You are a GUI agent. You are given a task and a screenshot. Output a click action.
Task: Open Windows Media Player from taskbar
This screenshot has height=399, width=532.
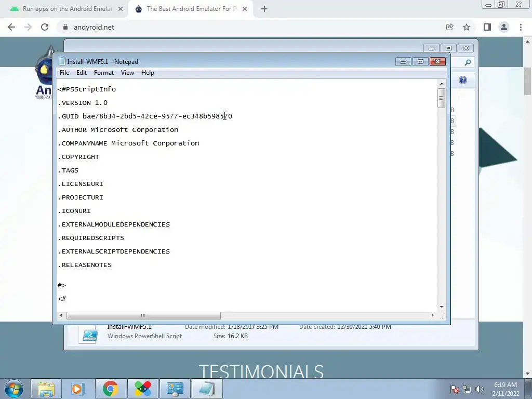[x=78, y=389]
